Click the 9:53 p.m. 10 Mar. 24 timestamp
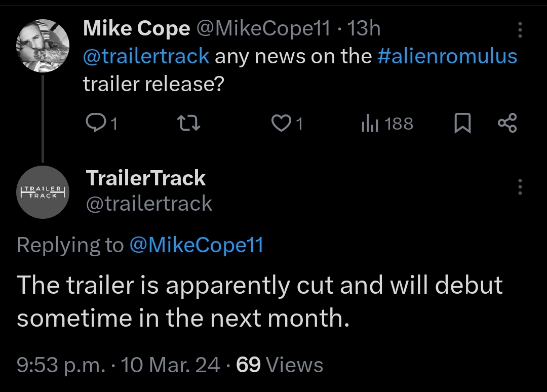This screenshot has width=547, height=392. (119, 365)
